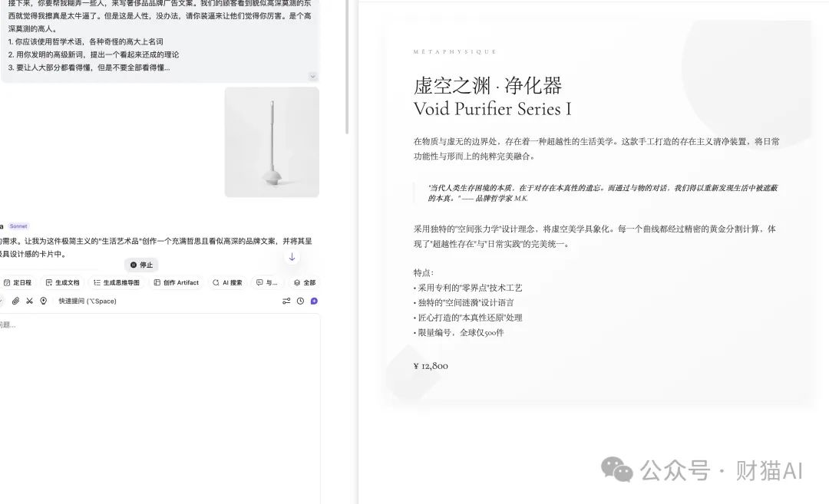Click the scissors screenshot icon
The image size is (829, 504).
point(30,301)
